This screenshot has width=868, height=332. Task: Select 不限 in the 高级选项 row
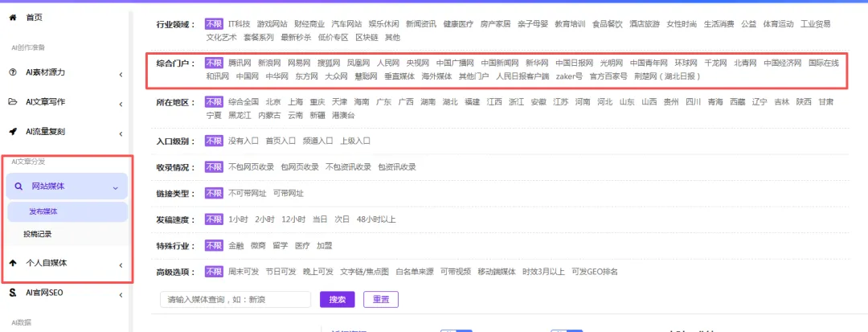(214, 272)
